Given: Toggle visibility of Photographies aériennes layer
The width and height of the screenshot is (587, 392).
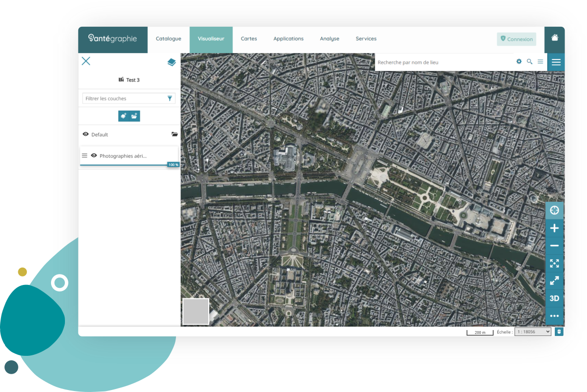Looking at the screenshot, I should click(x=94, y=155).
